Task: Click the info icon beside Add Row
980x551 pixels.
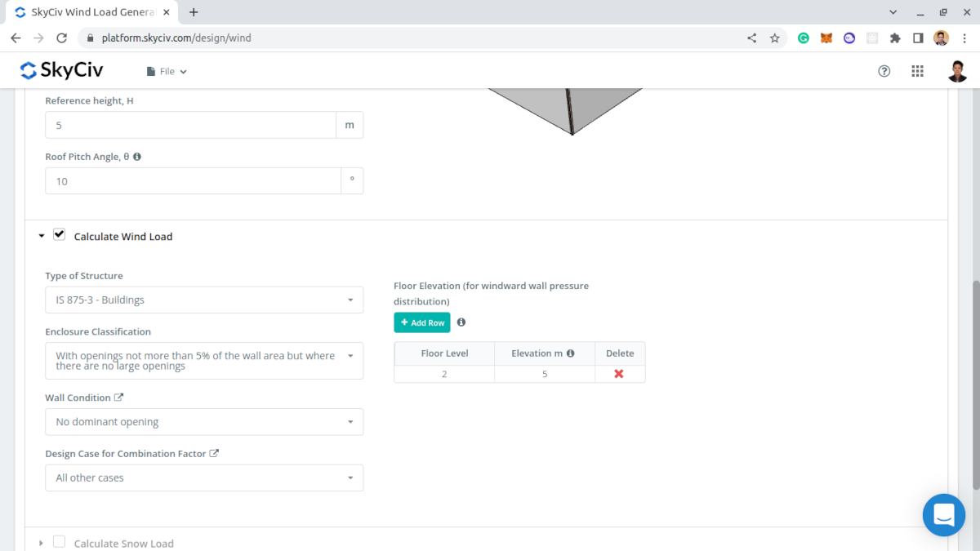Action: point(461,322)
